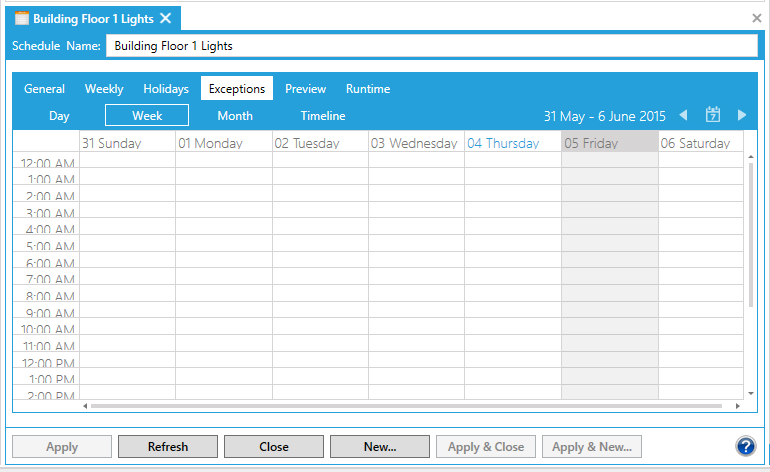Close the panel with top-right X

(757, 18)
